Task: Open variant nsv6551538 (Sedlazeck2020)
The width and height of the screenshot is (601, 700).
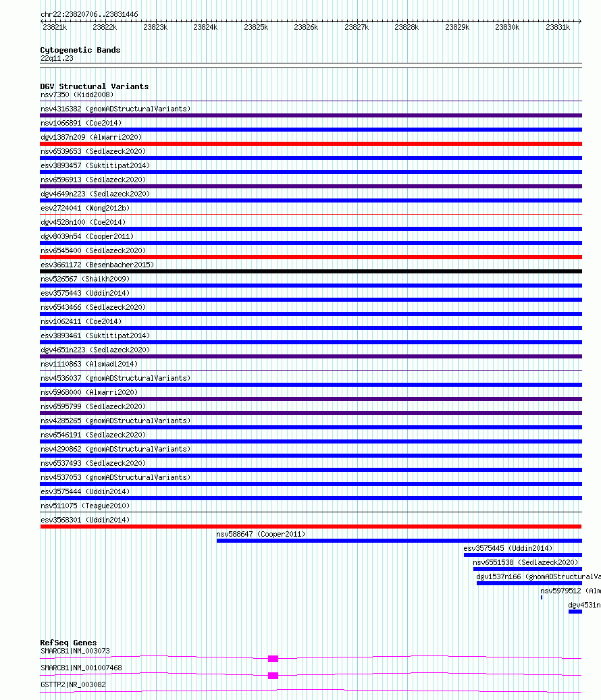Action: pos(525,563)
